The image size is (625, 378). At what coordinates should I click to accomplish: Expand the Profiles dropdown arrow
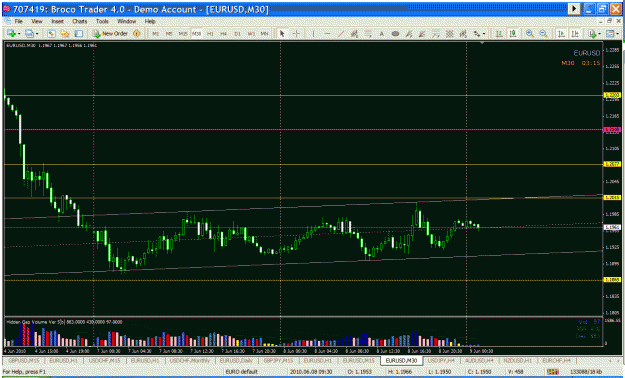point(37,34)
